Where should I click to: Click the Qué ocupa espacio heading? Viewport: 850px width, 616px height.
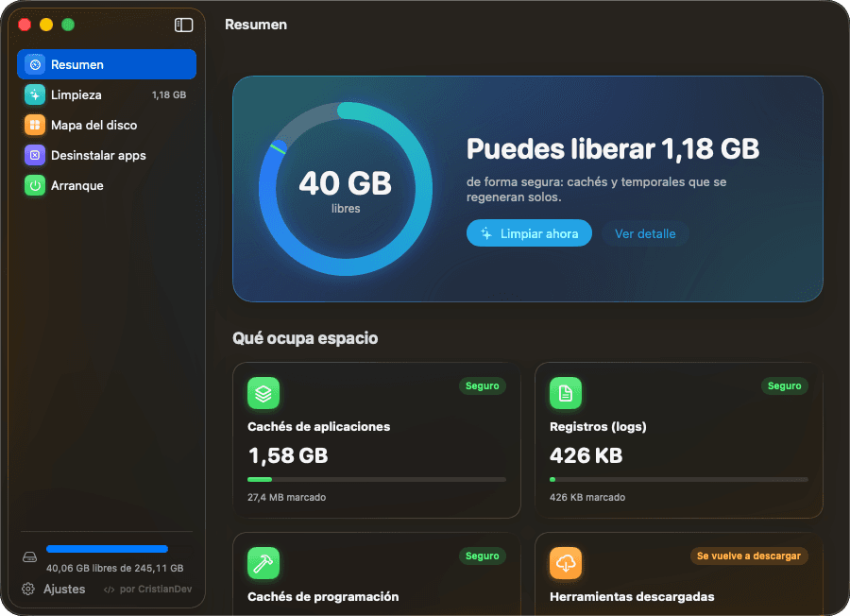pyautogui.click(x=305, y=338)
